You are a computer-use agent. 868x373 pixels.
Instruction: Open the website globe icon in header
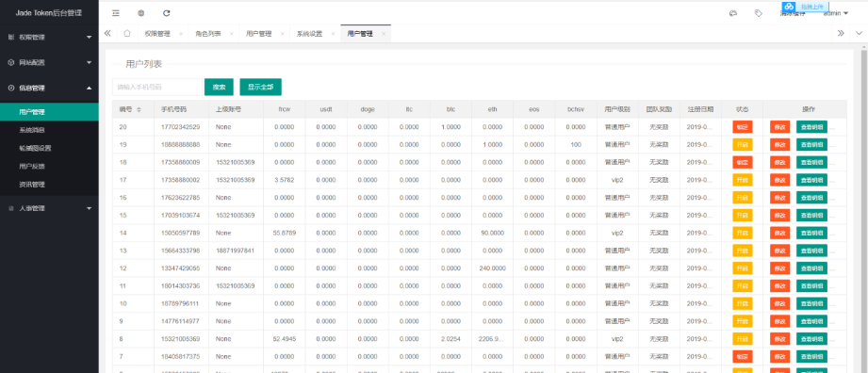tap(141, 13)
